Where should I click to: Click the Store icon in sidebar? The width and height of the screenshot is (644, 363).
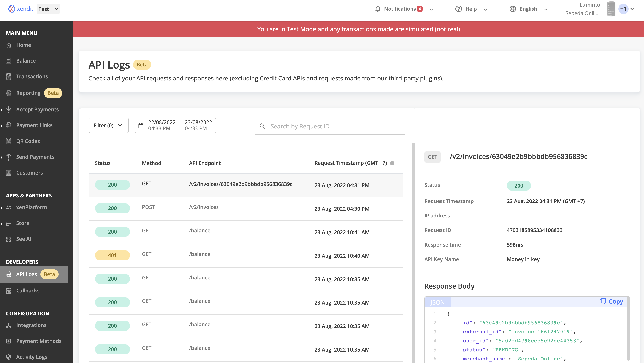click(x=9, y=223)
